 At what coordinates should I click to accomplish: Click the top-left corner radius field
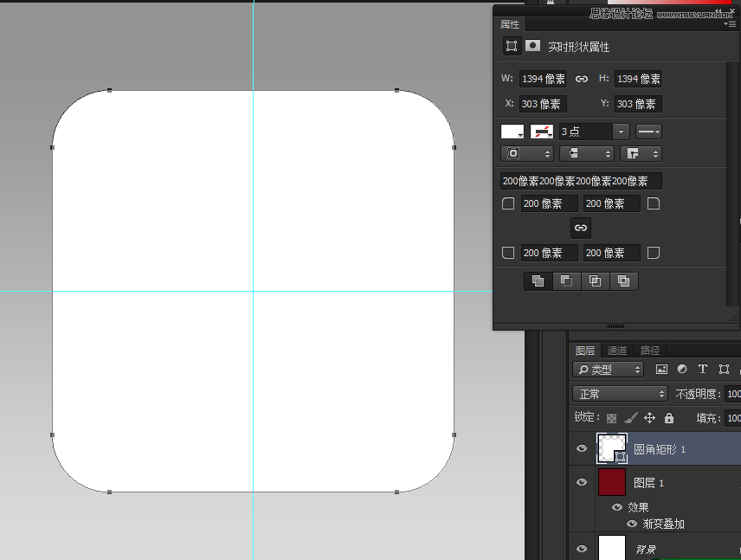549,203
